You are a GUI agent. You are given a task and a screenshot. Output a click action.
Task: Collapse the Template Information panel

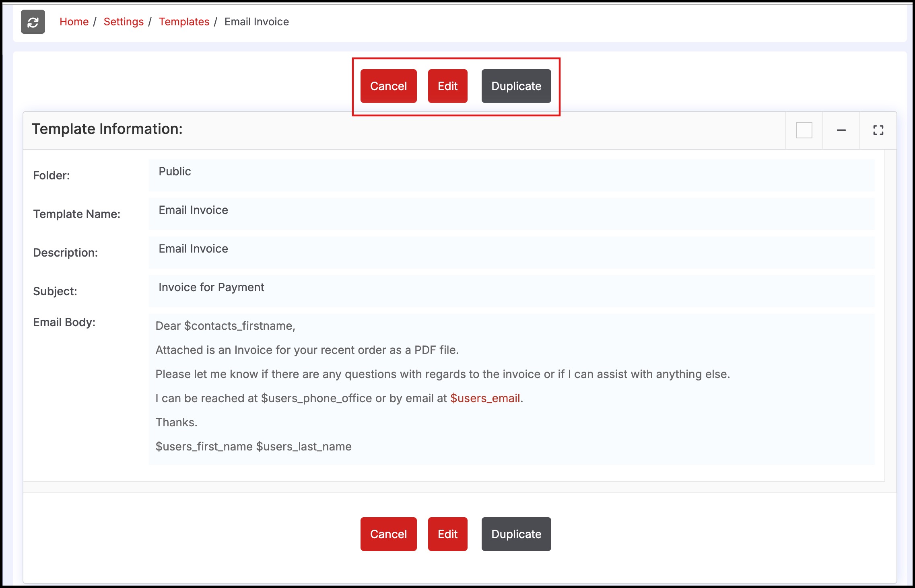841,130
